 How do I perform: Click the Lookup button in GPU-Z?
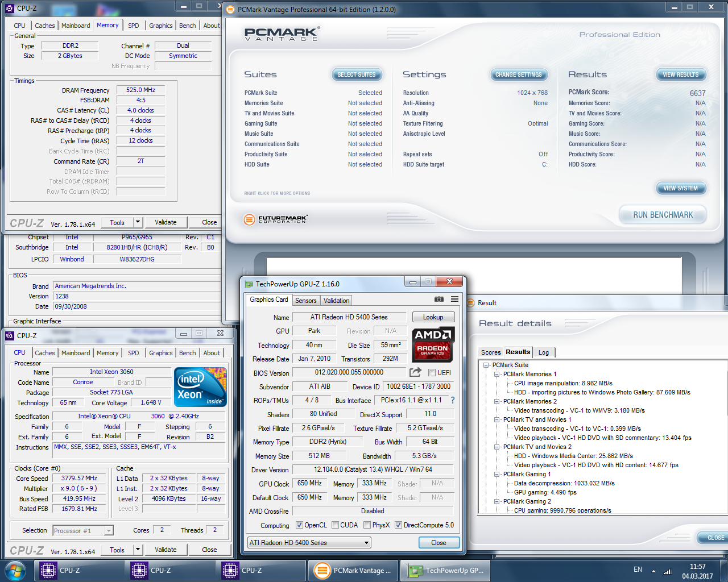(x=433, y=317)
